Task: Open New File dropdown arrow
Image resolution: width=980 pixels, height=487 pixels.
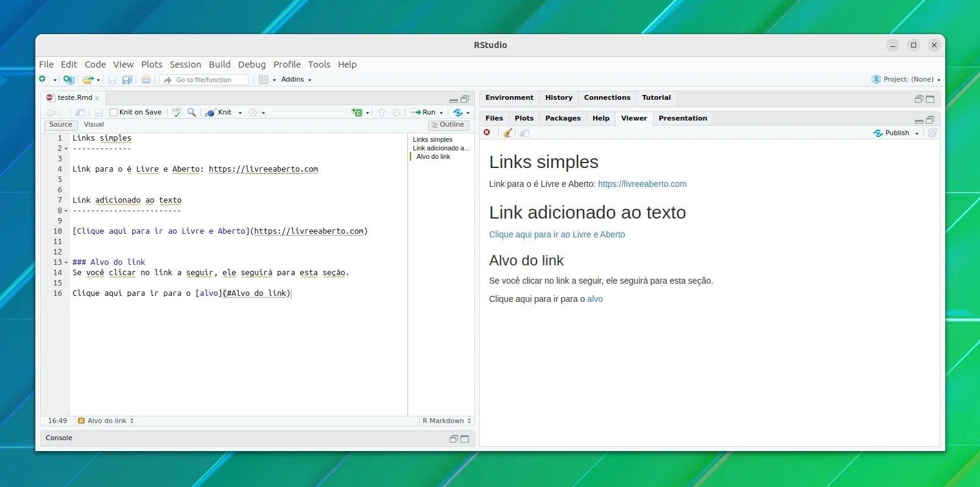Action: 55,80
